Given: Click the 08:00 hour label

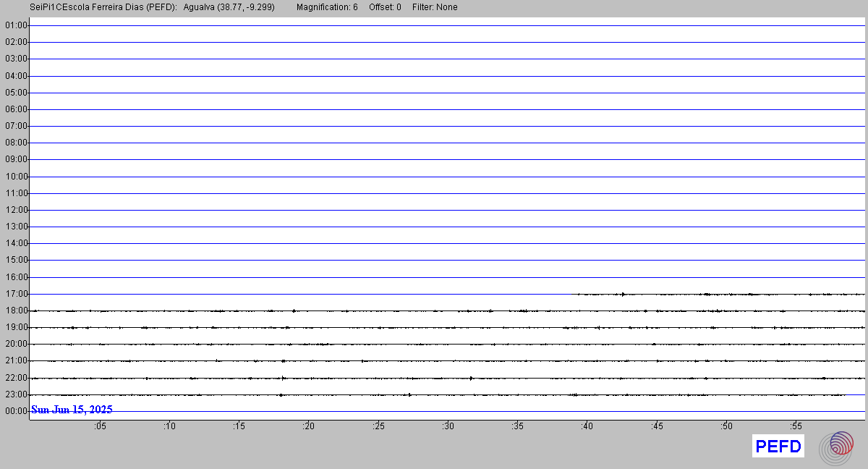Looking at the screenshot, I should (x=16, y=143).
